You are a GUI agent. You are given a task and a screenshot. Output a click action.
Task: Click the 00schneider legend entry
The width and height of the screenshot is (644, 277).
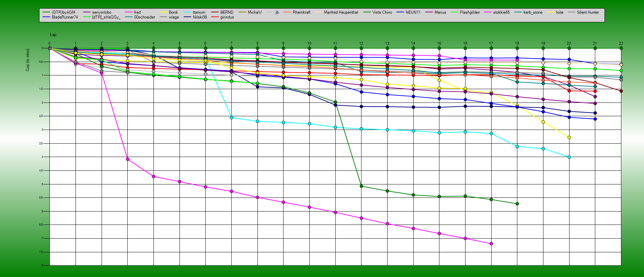[x=140, y=17]
